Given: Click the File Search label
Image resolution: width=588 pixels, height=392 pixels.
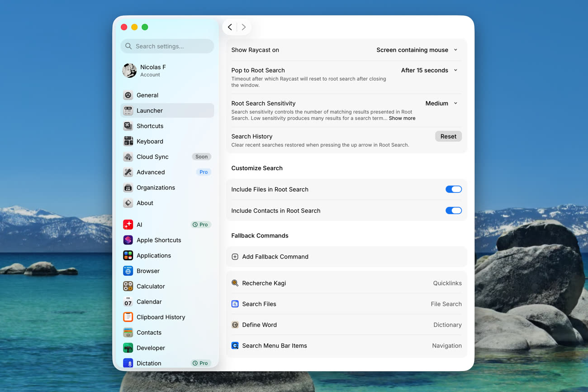Looking at the screenshot, I should pos(446,304).
